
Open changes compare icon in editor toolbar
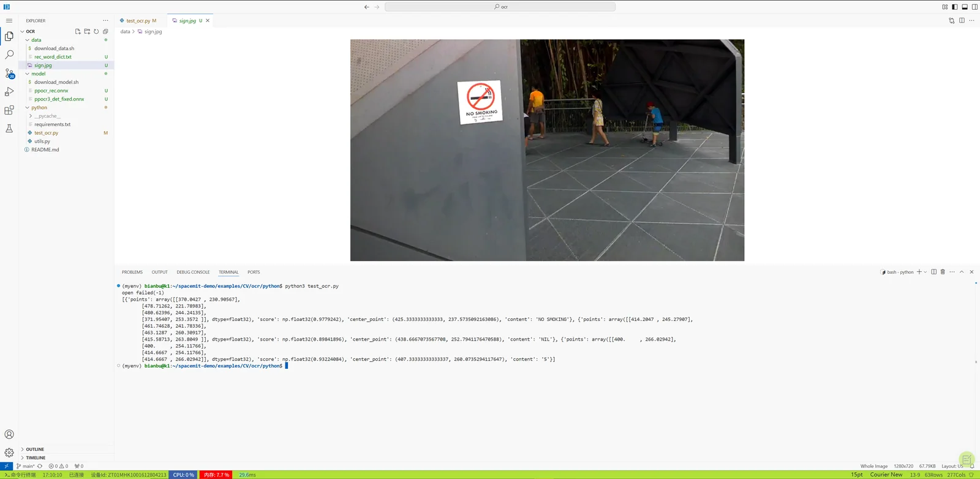click(952, 20)
